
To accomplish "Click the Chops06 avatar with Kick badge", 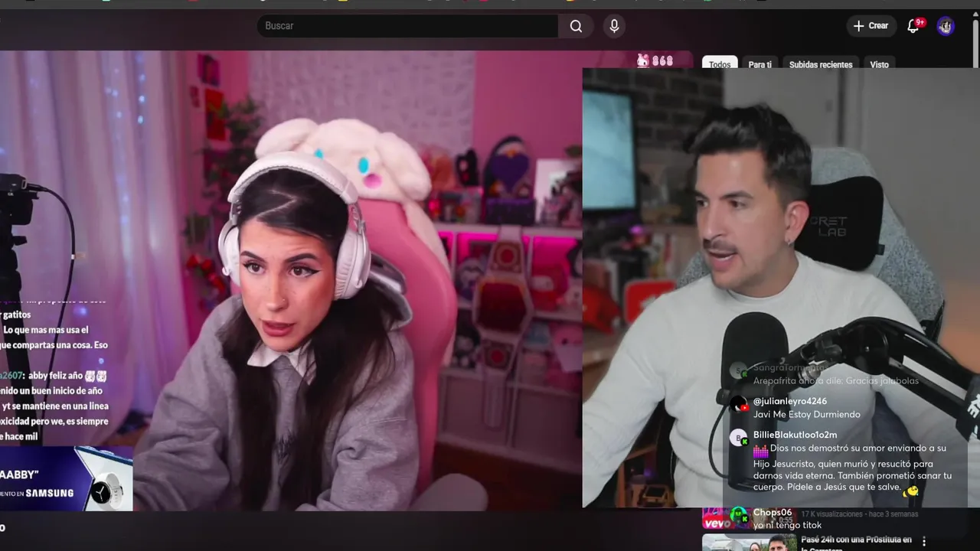I will pos(739,516).
